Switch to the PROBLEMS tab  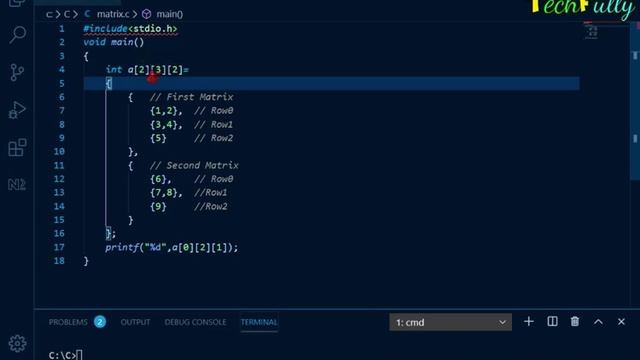click(x=68, y=322)
